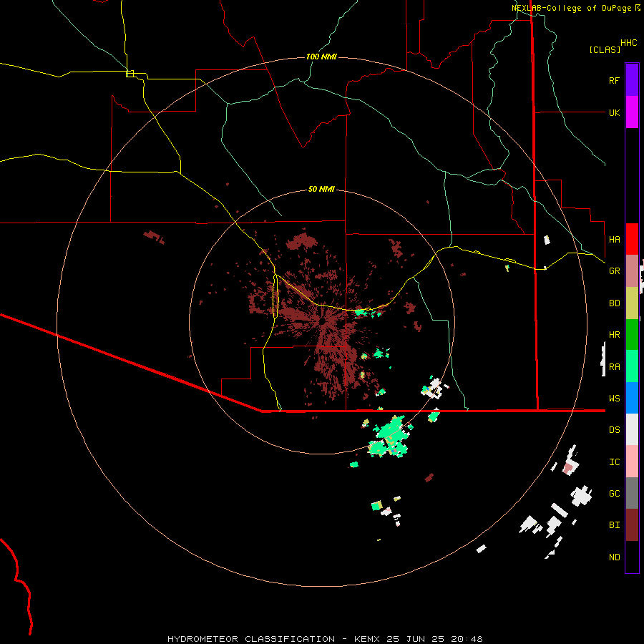
Task: Click the 50 NMI range ring label
Action: click(x=321, y=189)
